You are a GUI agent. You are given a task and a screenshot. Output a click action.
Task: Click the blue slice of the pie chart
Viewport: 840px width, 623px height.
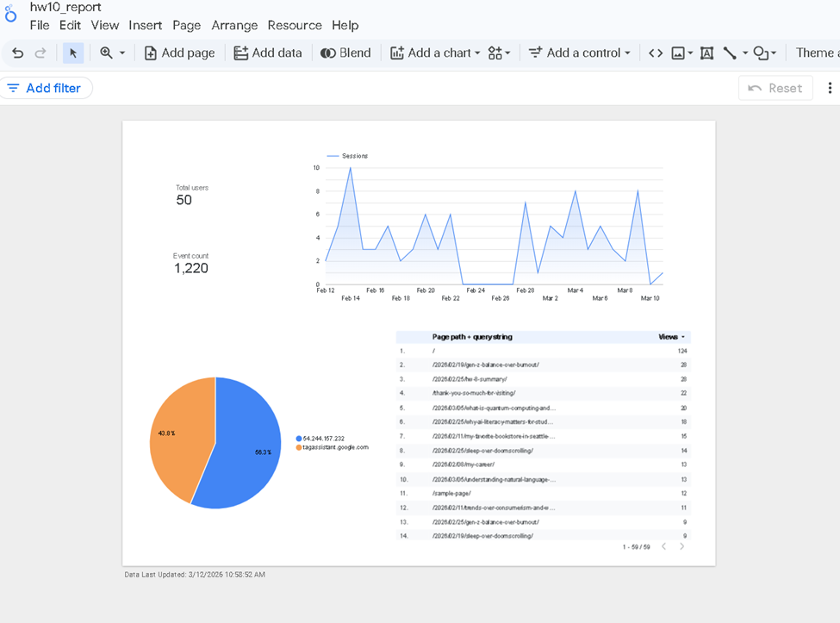(x=246, y=439)
